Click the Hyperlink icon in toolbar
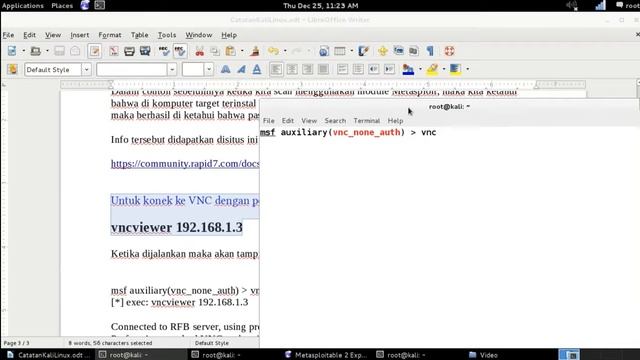Viewport: 640px width, 360px height. (x=324, y=51)
